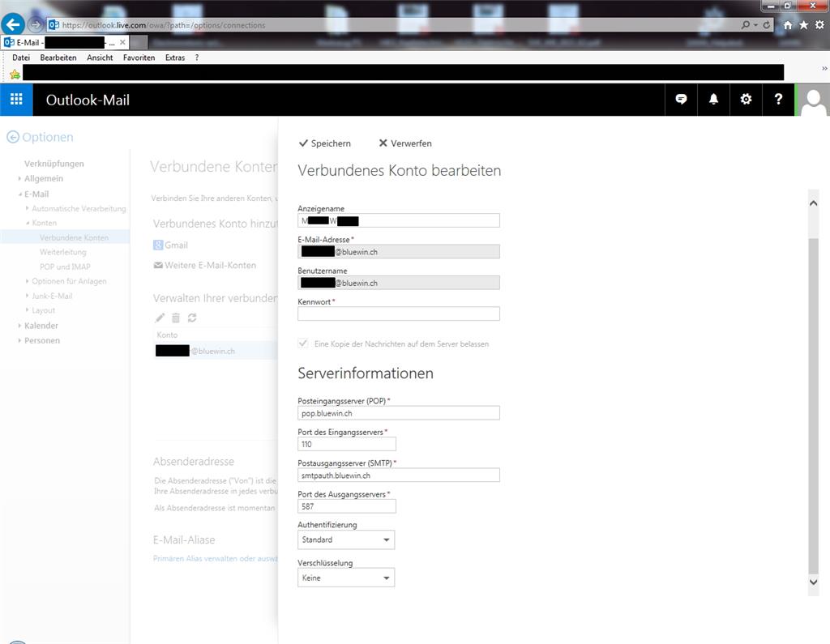Click the add-to-favorites bar star icon
Screen dimensions: 830x644
click(x=15, y=75)
